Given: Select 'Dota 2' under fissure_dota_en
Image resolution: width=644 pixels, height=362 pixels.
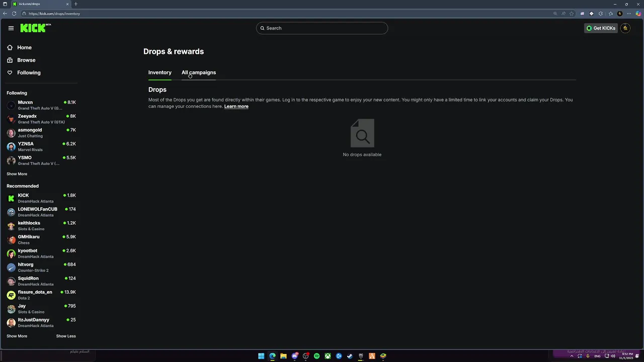Looking at the screenshot, I should pos(24,298).
